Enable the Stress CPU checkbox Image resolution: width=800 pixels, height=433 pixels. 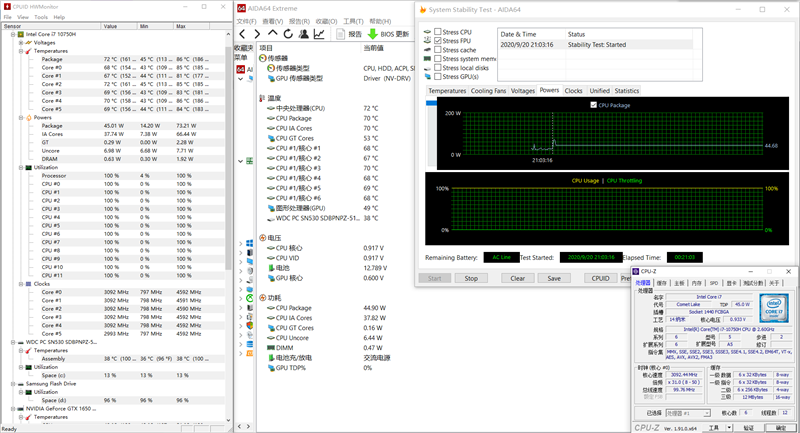pos(438,31)
